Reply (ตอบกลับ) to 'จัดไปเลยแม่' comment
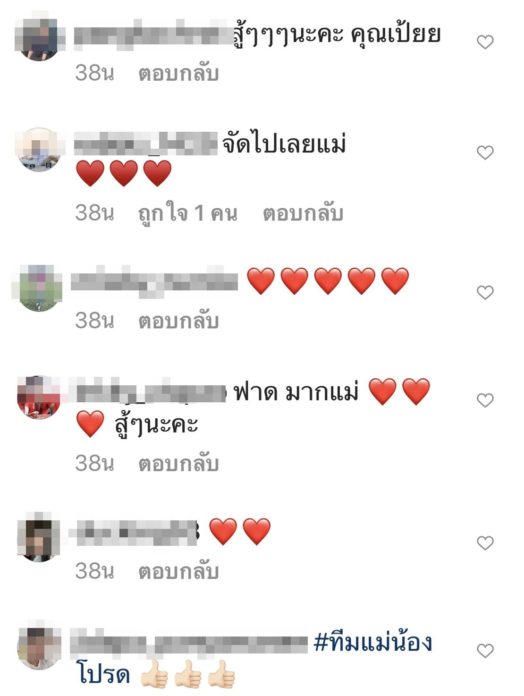Image resolution: width=524 pixels, height=696 pixels. [x=303, y=213]
